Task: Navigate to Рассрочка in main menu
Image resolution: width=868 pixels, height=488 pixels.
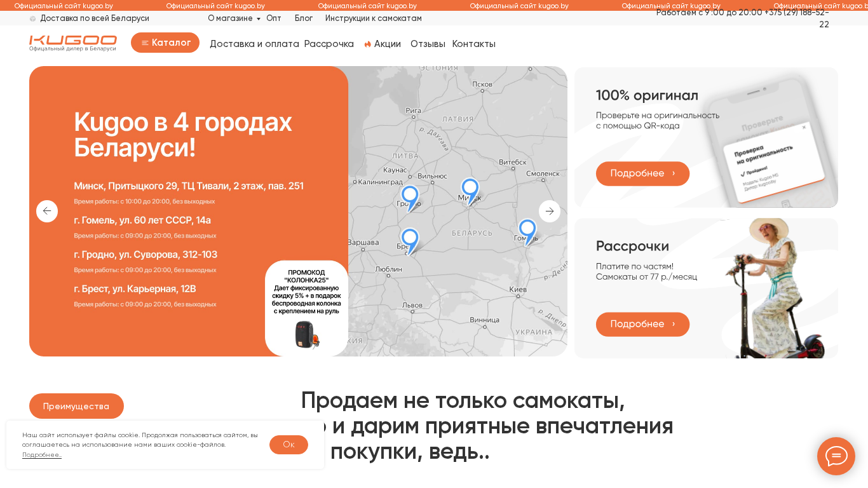Action: point(329,44)
